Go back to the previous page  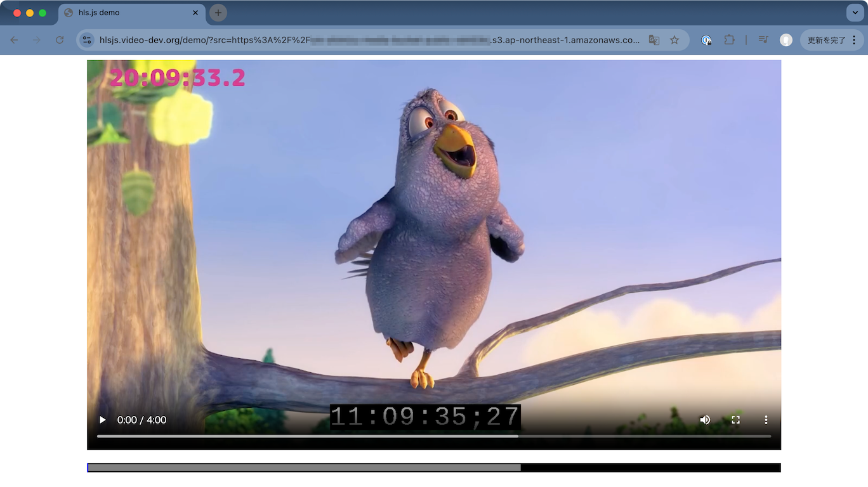[x=14, y=40]
